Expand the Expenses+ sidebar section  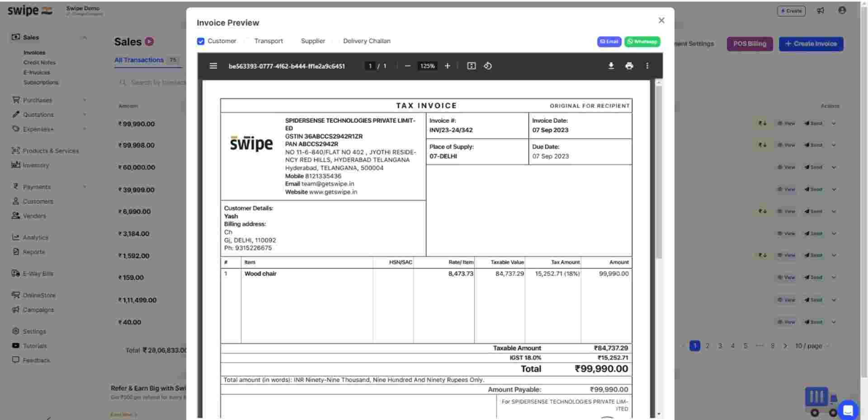tap(85, 129)
